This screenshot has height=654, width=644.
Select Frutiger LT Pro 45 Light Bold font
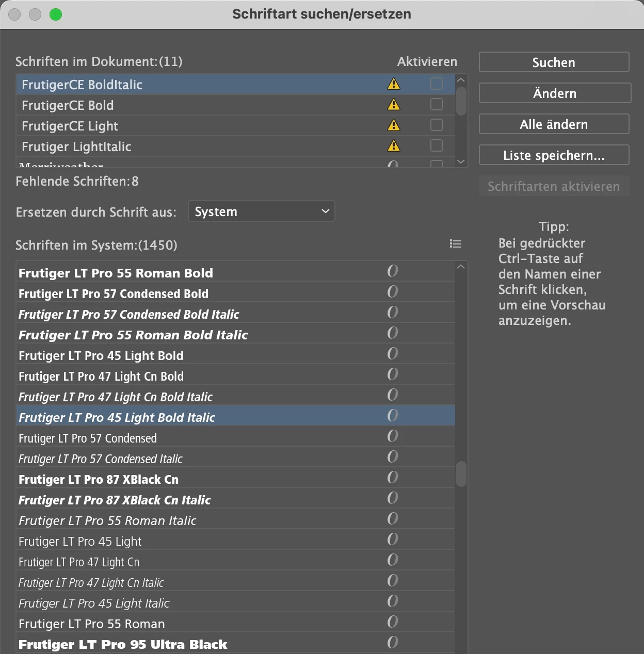(x=235, y=355)
